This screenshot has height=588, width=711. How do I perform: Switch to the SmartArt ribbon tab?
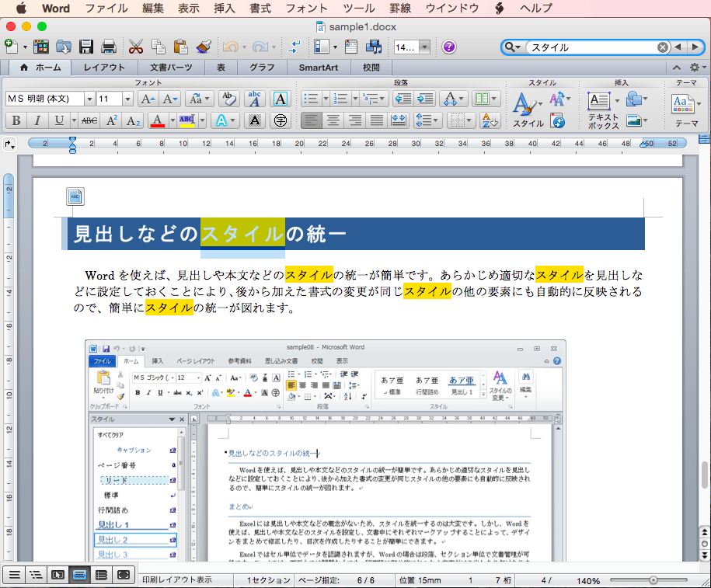coord(319,67)
